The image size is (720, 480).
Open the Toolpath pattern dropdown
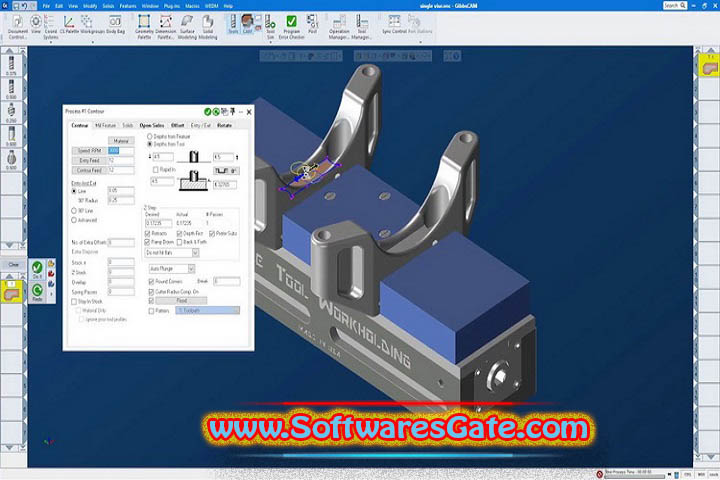[x=208, y=311]
